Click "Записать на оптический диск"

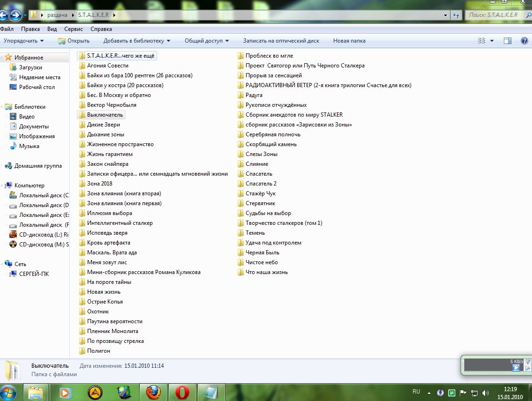(281, 41)
